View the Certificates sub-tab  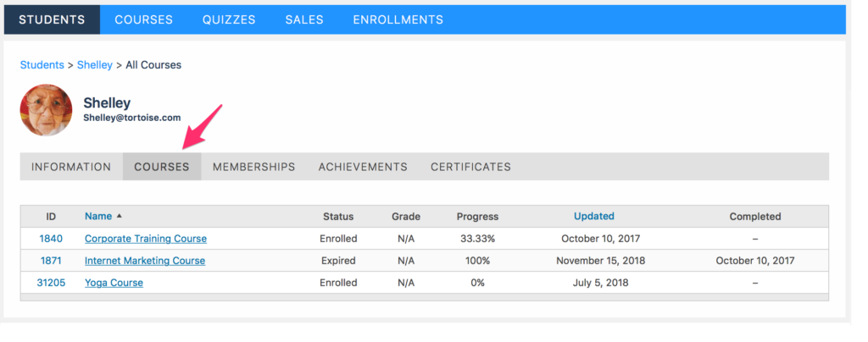pos(471,167)
